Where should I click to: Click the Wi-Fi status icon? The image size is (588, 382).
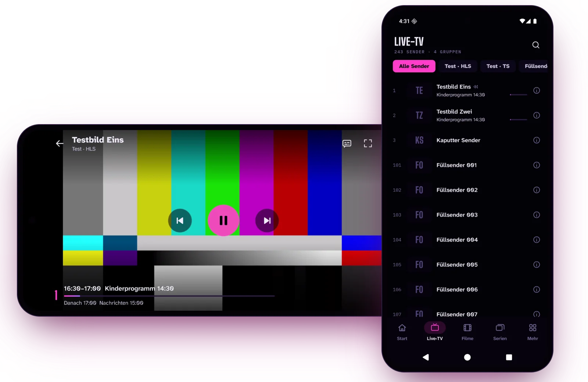tap(522, 21)
